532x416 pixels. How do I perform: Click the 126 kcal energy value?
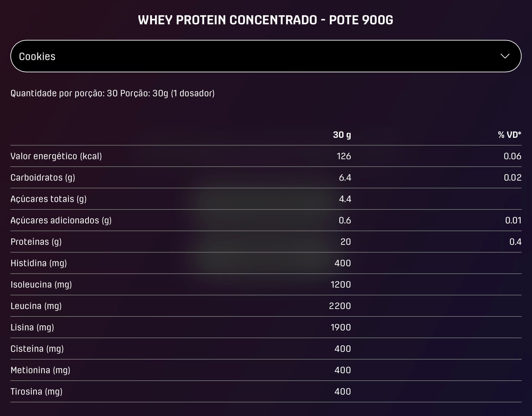[344, 156]
